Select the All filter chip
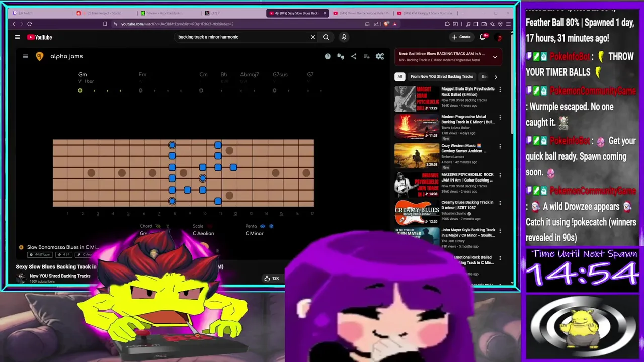The height and width of the screenshot is (362, 644). pos(400,77)
